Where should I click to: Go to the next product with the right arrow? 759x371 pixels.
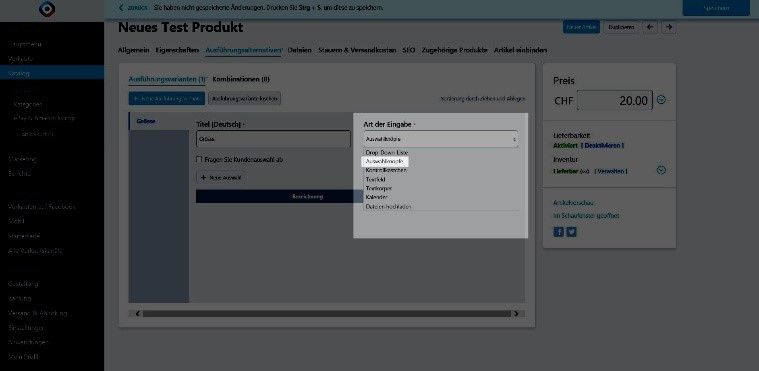point(669,27)
